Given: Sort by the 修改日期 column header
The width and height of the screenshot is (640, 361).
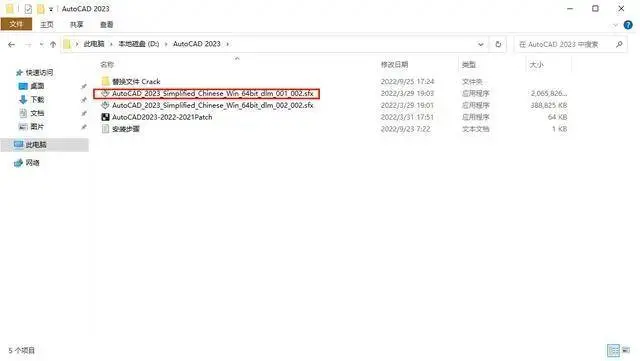Looking at the screenshot, I should pyautogui.click(x=394, y=65).
